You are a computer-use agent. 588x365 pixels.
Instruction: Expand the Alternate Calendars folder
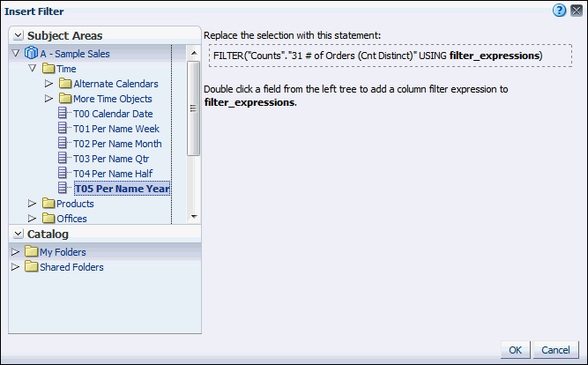(x=48, y=84)
